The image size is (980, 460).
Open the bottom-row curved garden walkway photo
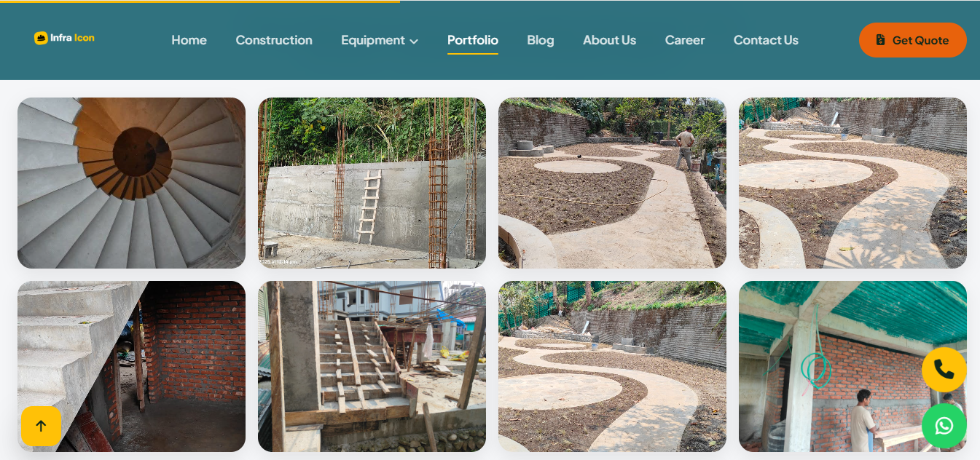point(612,366)
